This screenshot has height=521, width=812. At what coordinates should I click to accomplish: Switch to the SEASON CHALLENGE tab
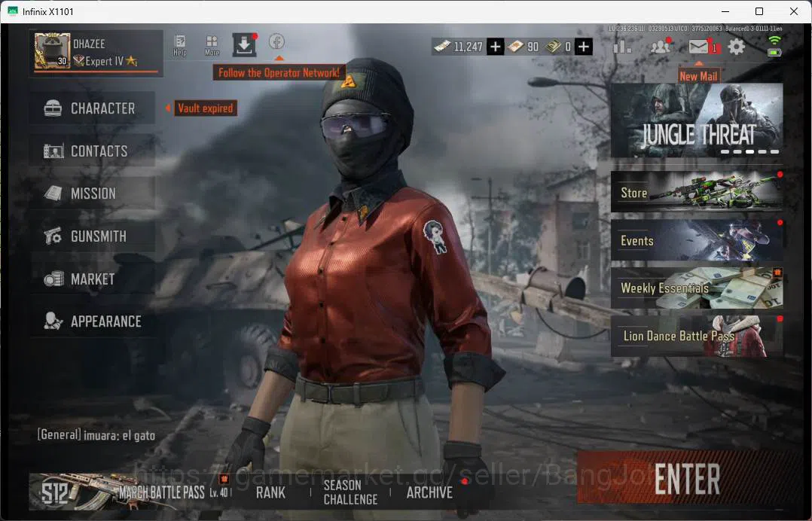coord(350,492)
